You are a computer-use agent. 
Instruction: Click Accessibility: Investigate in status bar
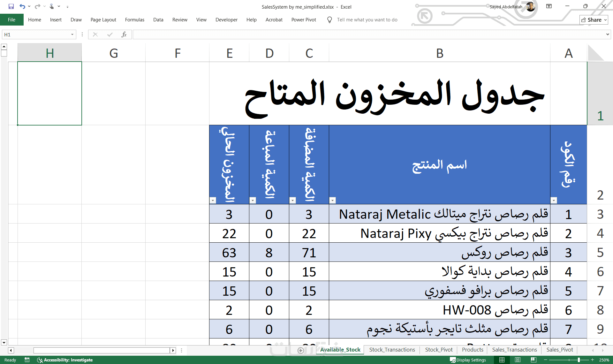pyautogui.click(x=65, y=360)
